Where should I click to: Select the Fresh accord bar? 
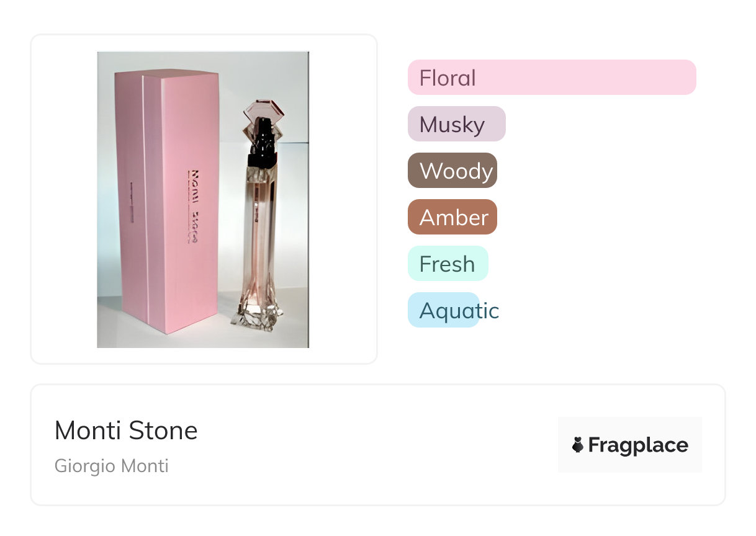[x=448, y=264]
